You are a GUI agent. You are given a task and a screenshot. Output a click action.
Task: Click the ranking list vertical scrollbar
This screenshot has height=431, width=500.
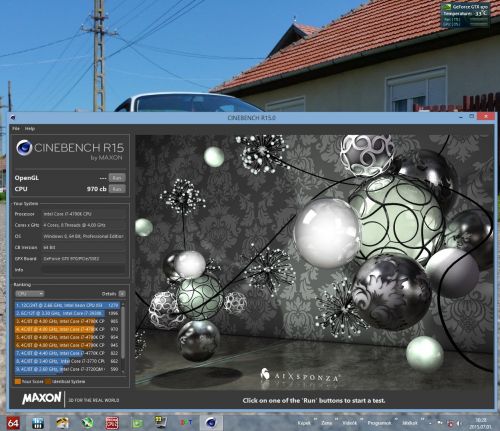pos(123,333)
